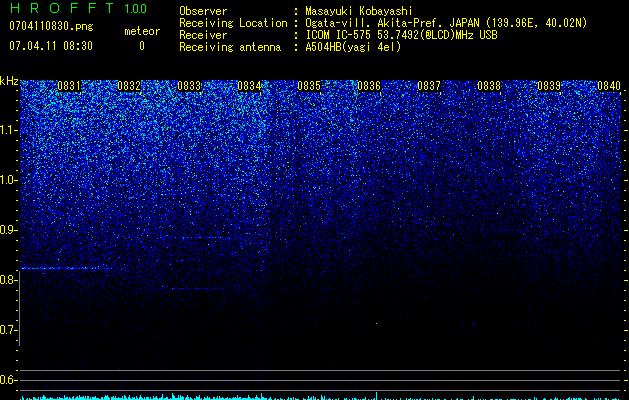Click the date stamp 07.04.11 08:30

click(51, 46)
